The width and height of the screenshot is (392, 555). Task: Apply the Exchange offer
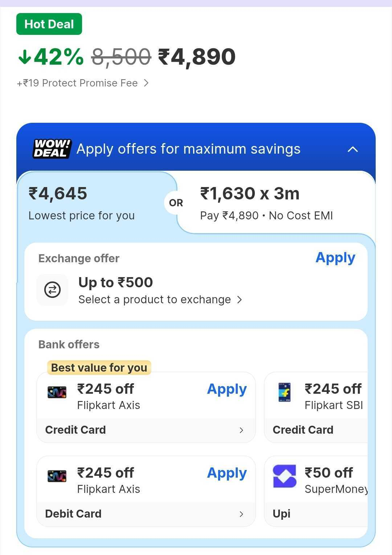[x=335, y=258]
